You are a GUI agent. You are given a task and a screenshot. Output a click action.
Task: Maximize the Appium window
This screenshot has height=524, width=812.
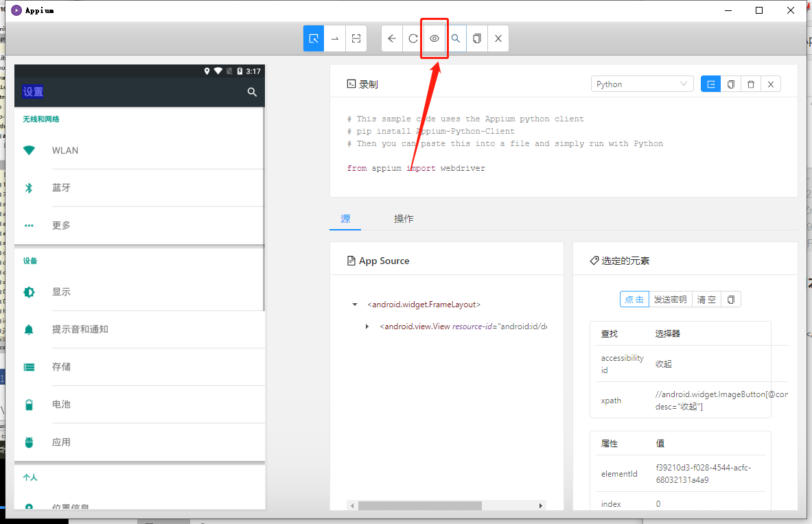click(759, 10)
